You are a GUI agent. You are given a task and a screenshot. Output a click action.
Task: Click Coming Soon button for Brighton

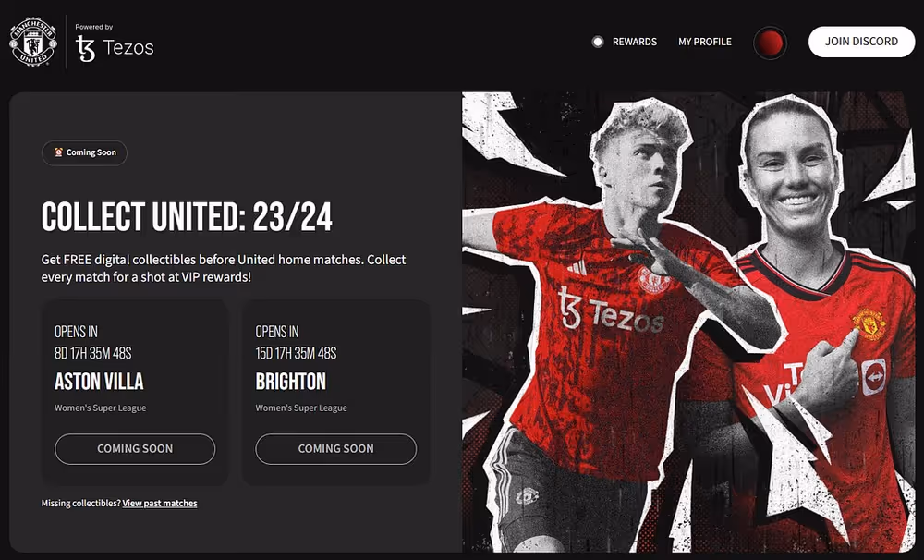tap(336, 448)
